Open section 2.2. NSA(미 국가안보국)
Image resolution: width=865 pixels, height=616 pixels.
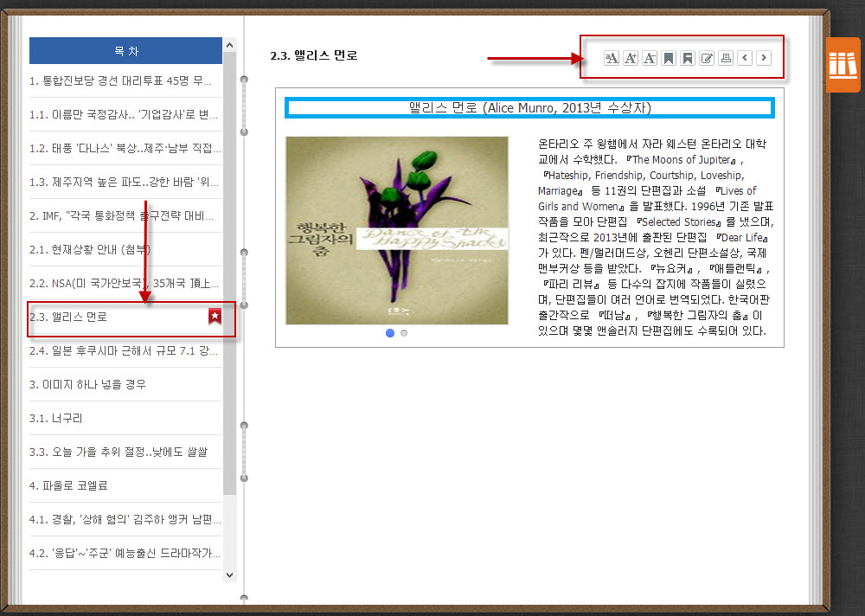tap(125, 283)
